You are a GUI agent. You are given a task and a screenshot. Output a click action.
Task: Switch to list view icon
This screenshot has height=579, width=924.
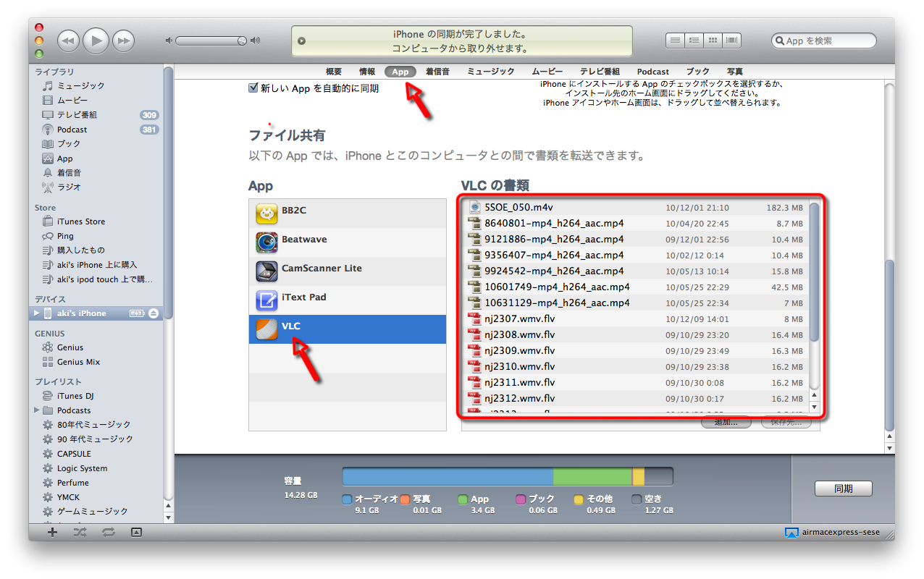675,41
